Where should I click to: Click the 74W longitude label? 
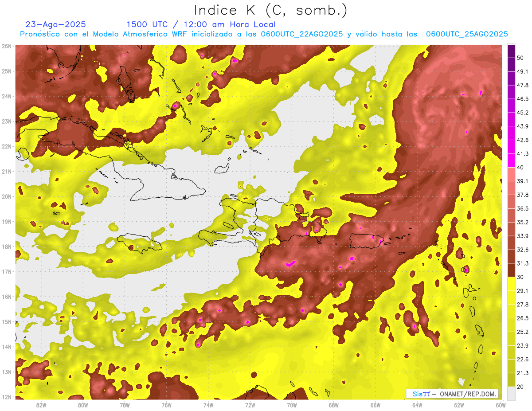click(208, 405)
